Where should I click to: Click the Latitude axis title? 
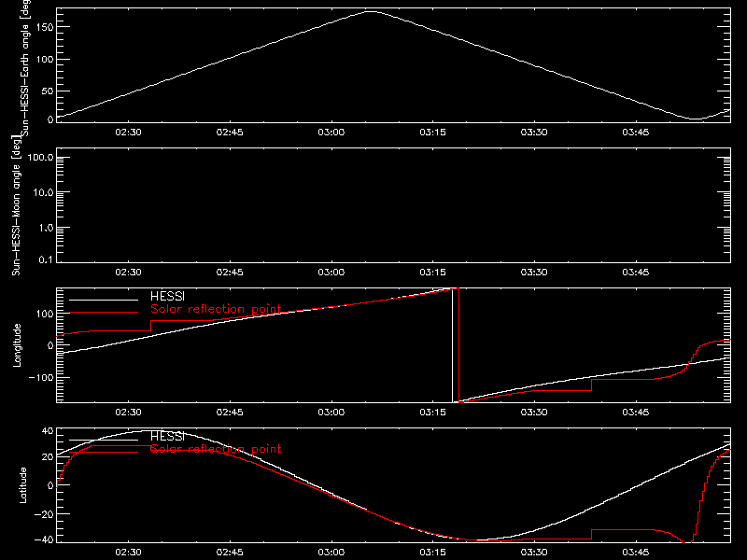[22, 485]
